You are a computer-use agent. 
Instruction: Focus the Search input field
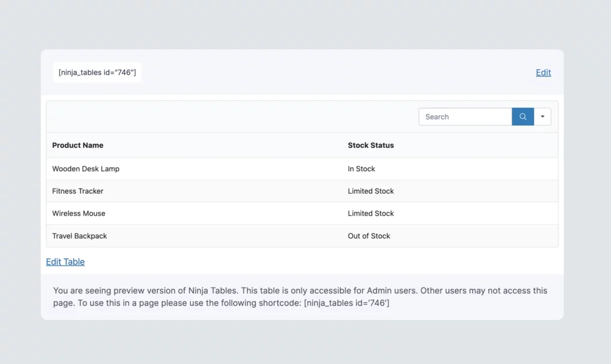[x=465, y=117]
